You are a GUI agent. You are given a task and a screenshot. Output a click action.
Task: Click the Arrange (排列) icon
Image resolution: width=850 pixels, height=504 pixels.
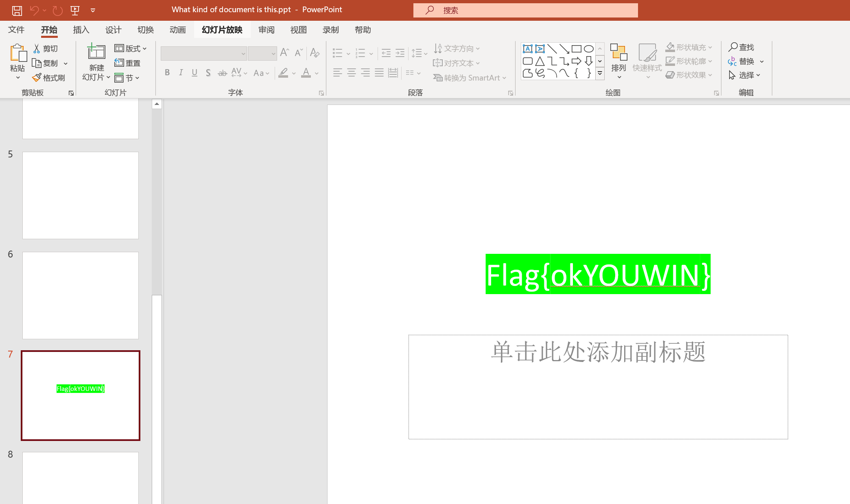(618, 53)
